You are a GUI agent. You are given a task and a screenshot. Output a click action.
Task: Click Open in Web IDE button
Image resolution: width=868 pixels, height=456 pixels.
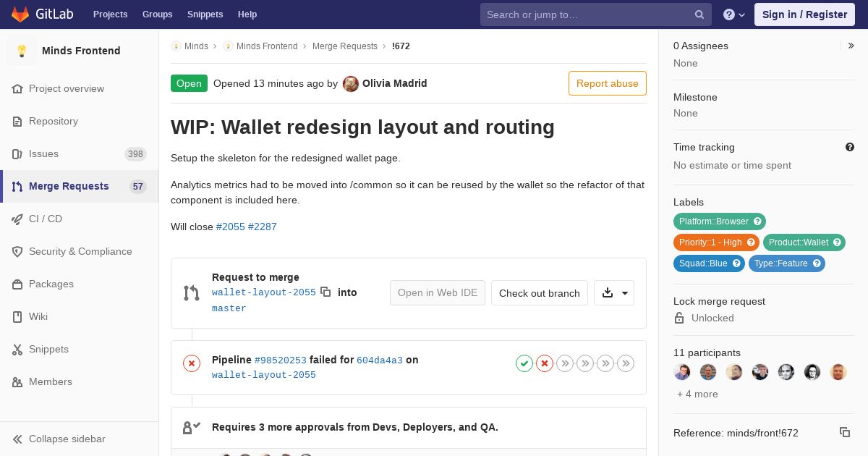[438, 293]
